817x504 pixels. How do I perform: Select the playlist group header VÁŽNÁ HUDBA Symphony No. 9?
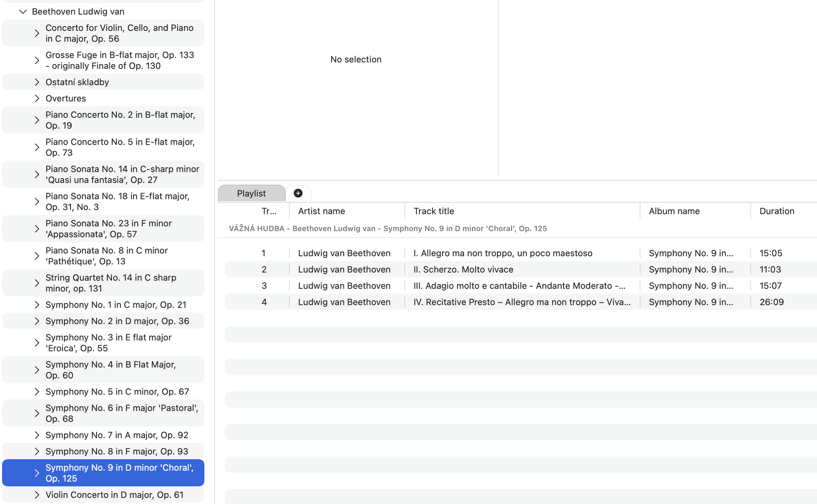coord(388,228)
